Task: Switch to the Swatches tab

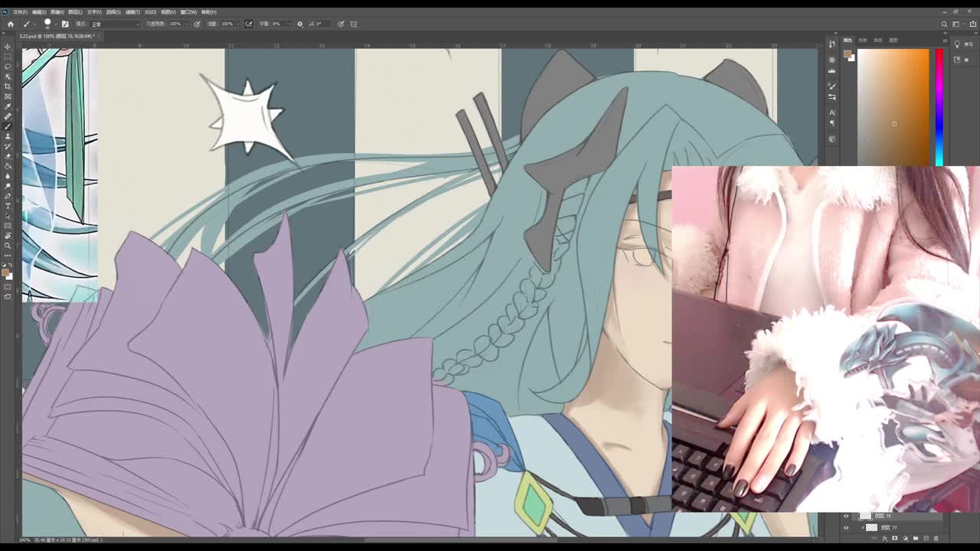Action: pos(863,40)
